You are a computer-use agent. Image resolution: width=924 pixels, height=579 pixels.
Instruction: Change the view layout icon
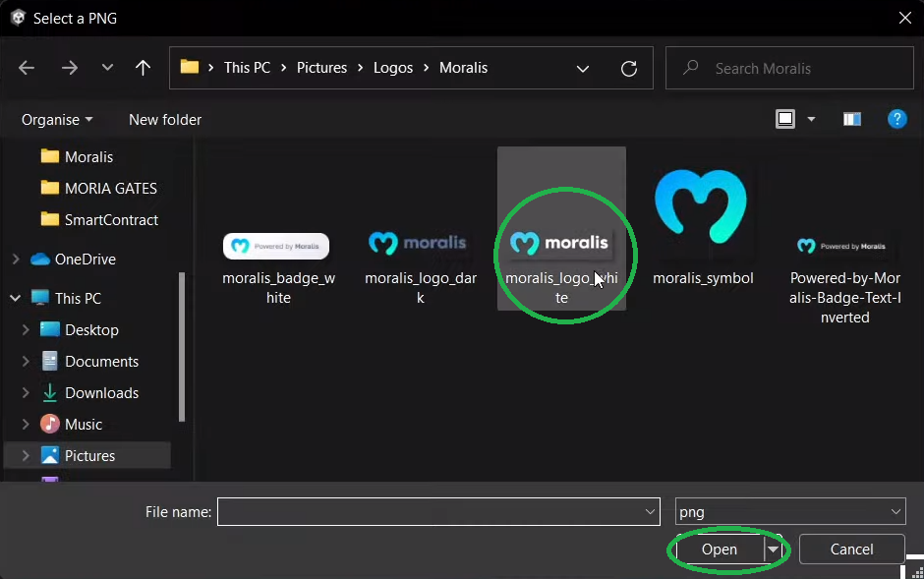[785, 119]
